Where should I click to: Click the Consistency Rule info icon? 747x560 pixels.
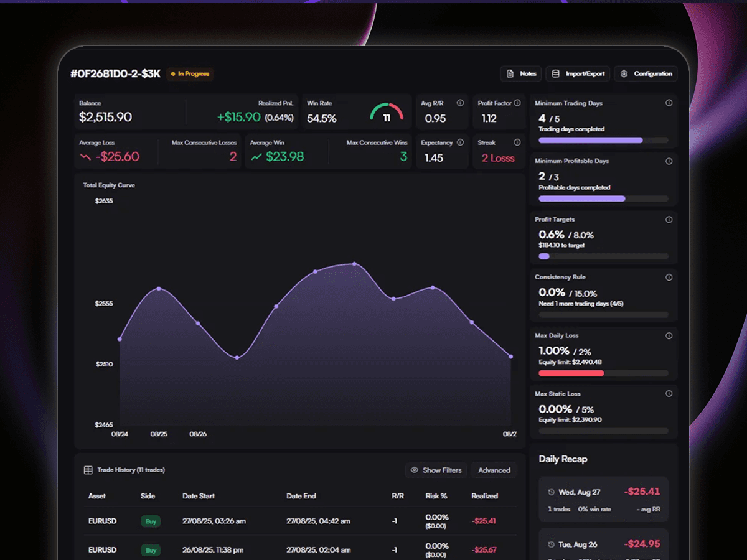(669, 278)
